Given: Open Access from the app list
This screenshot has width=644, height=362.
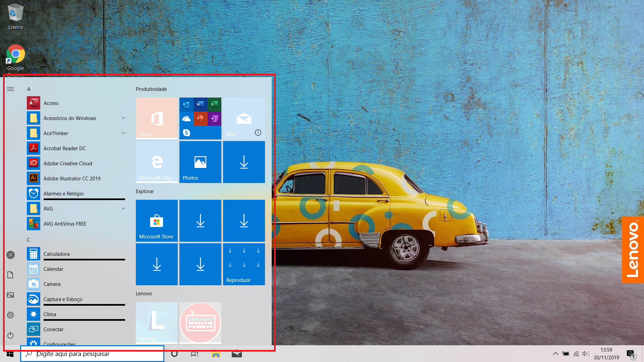Looking at the screenshot, I should click(51, 103).
